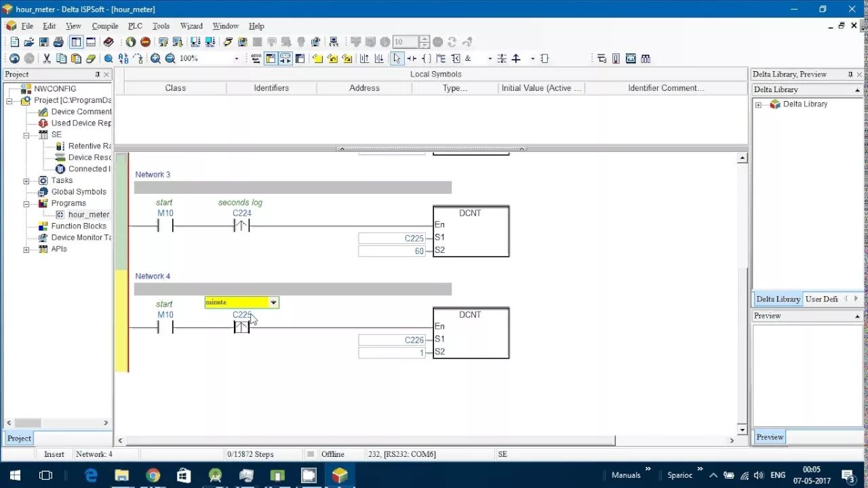Select hour_meter program in project tree
Viewport: 868px width, 488px height.
88,215
